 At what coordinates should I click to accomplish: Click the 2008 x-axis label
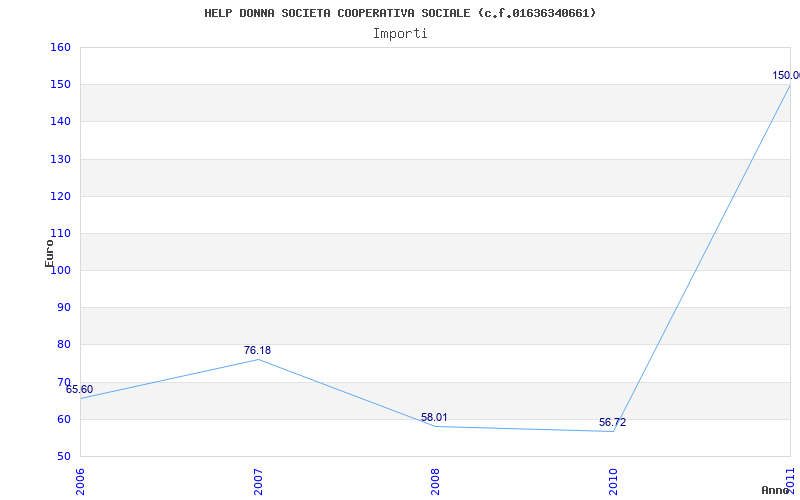[x=435, y=482]
